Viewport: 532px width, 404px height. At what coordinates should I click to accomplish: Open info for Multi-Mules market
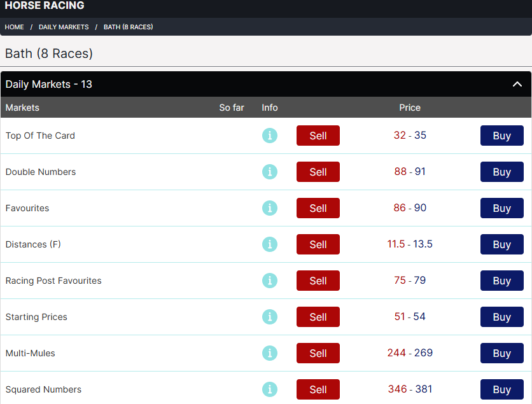point(269,353)
